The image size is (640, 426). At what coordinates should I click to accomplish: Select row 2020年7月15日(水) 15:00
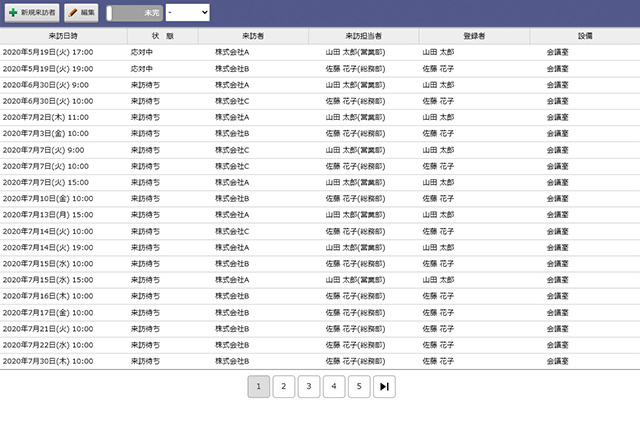pos(320,280)
